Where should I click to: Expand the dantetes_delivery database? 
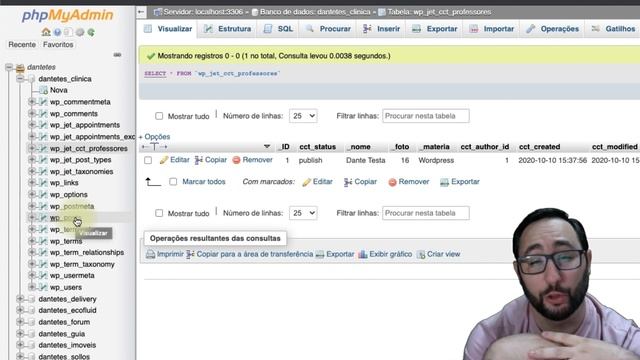pos(20,299)
